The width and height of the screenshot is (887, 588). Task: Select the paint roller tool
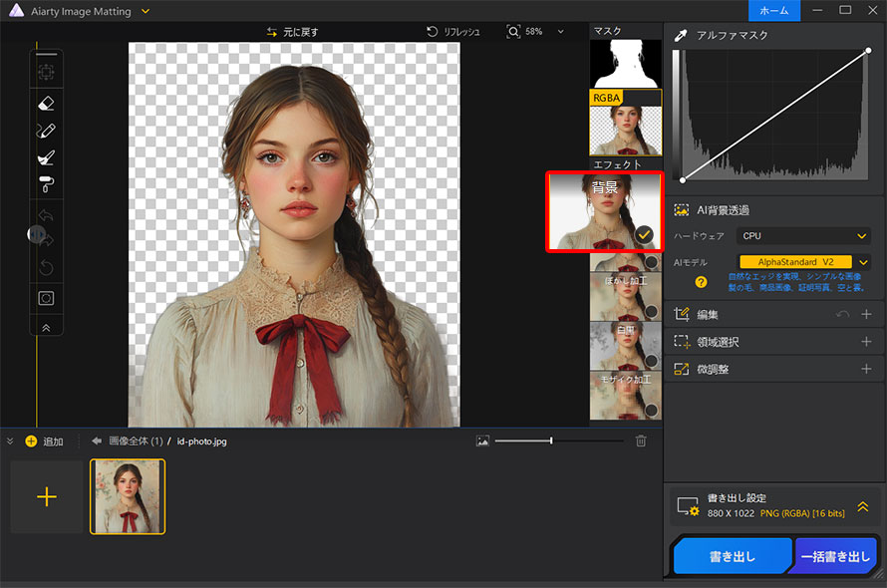(46, 184)
